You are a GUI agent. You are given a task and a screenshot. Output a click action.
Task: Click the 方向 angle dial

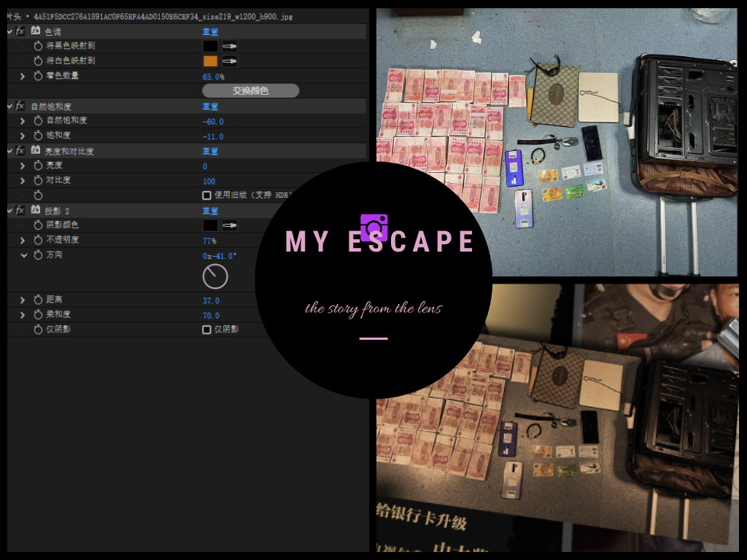[x=215, y=276]
